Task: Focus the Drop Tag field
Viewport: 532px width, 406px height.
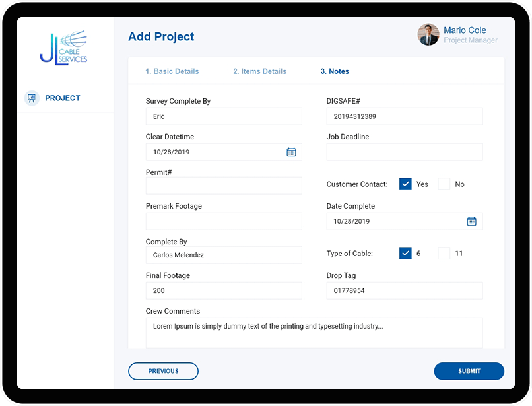Action: (x=405, y=290)
